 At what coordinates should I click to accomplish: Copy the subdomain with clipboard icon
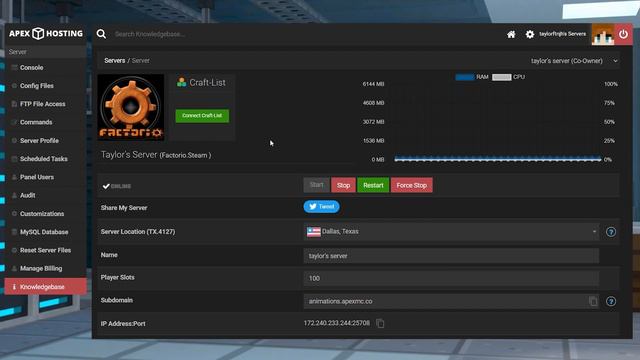[x=593, y=301]
